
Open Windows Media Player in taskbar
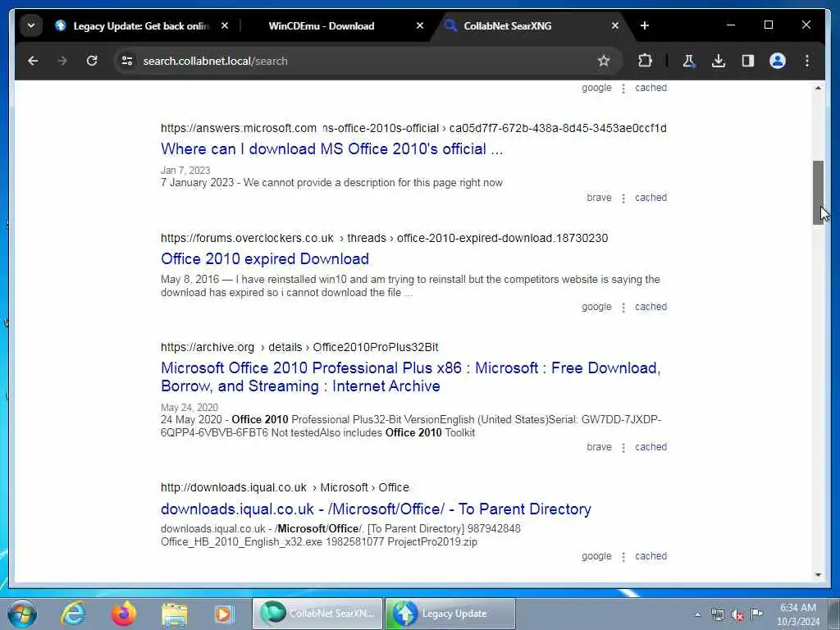pos(225,614)
